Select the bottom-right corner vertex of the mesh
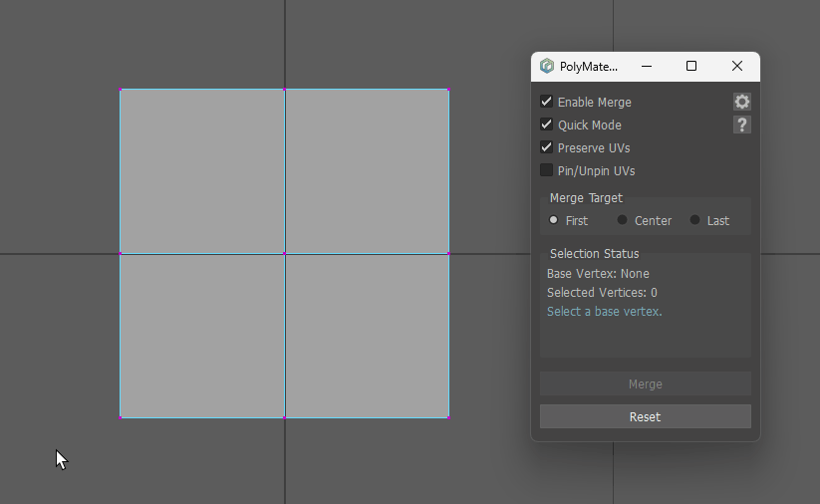Viewport: 820px width, 504px height. [x=448, y=417]
